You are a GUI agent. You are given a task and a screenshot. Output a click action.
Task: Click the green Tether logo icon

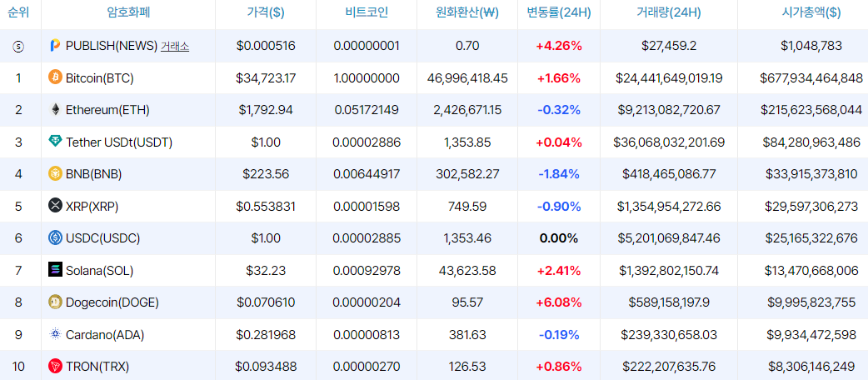tap(55, 142)
